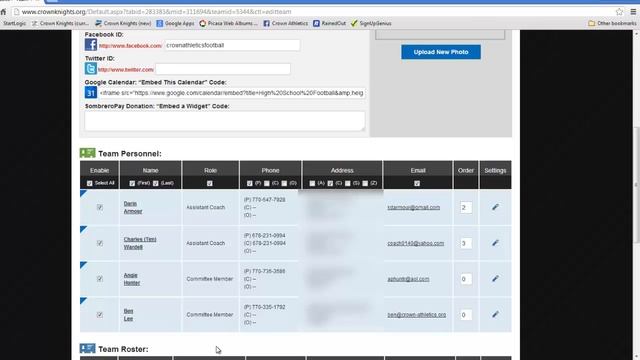Open the StartLogic bookmark
This screenshot has height=360, width=640.
point(14,23)
